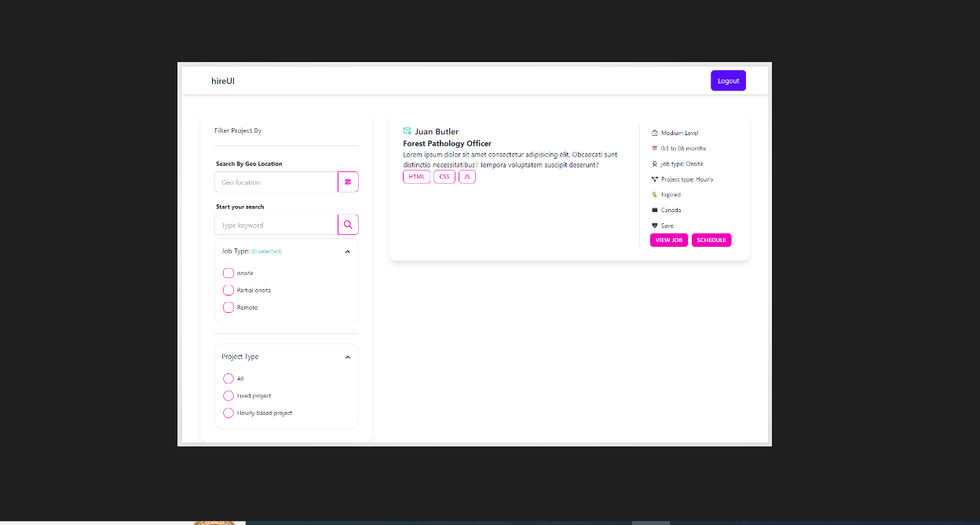
Task: Select the Fixed project radio button
Action: (x=229, y=395)
